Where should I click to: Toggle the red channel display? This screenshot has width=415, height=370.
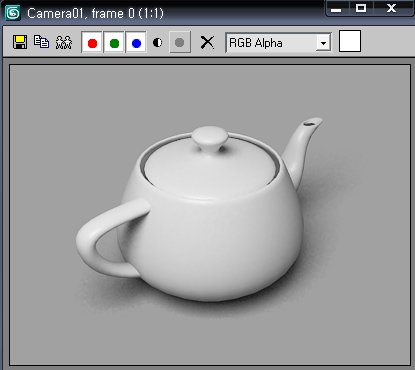92,42
